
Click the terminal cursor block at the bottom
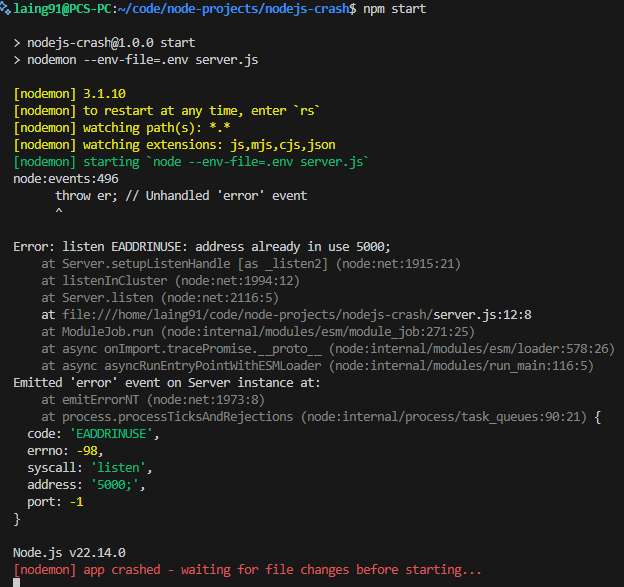tap(16, 583)
